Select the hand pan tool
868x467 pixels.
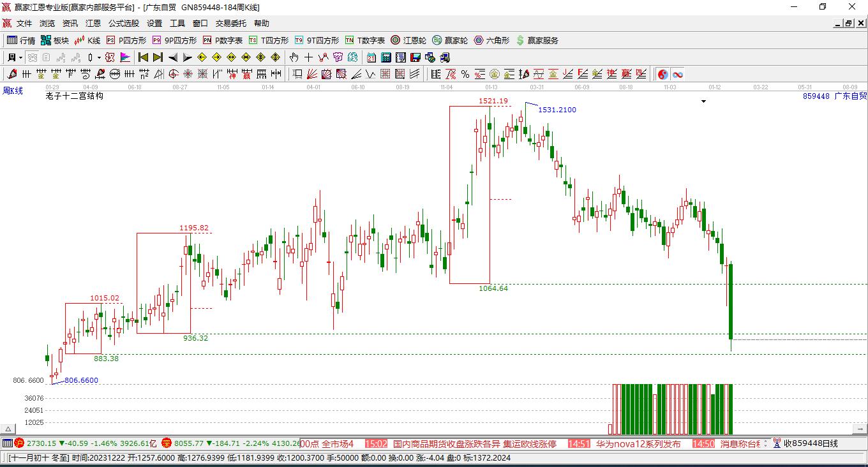point(293,57)
